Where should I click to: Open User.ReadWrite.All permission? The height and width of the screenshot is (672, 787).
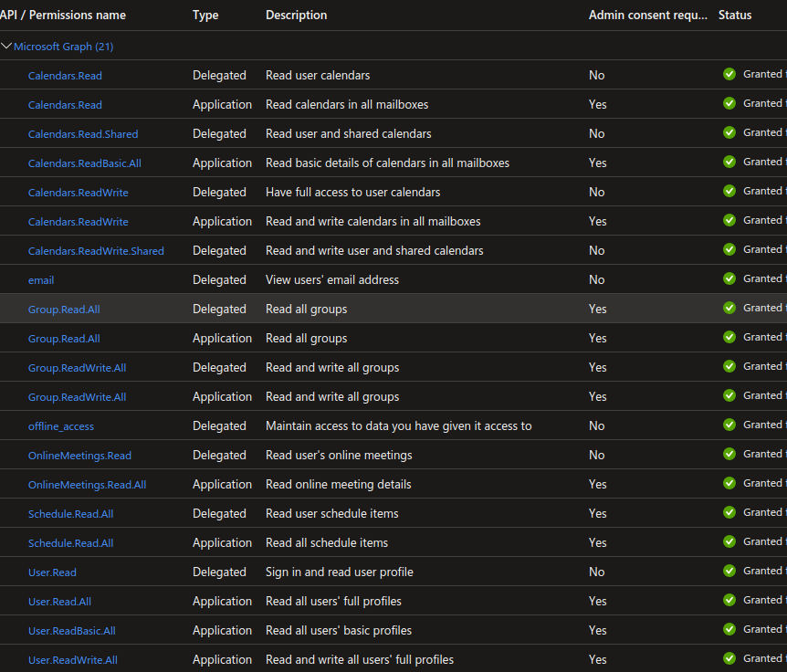coord(72,660)
